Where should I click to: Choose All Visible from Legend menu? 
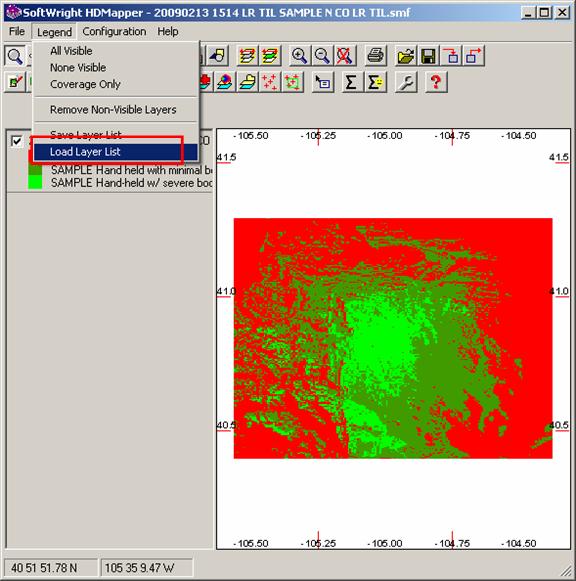click(71, 51)
